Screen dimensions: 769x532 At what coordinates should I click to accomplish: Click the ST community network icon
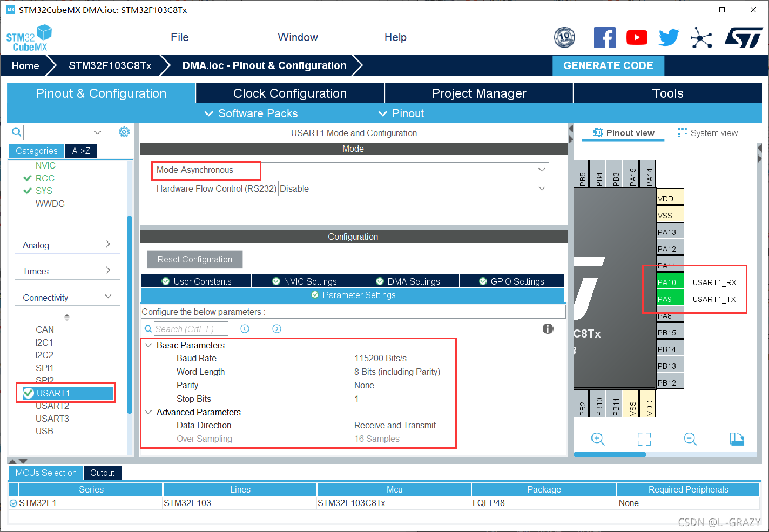tap(701, 38)
